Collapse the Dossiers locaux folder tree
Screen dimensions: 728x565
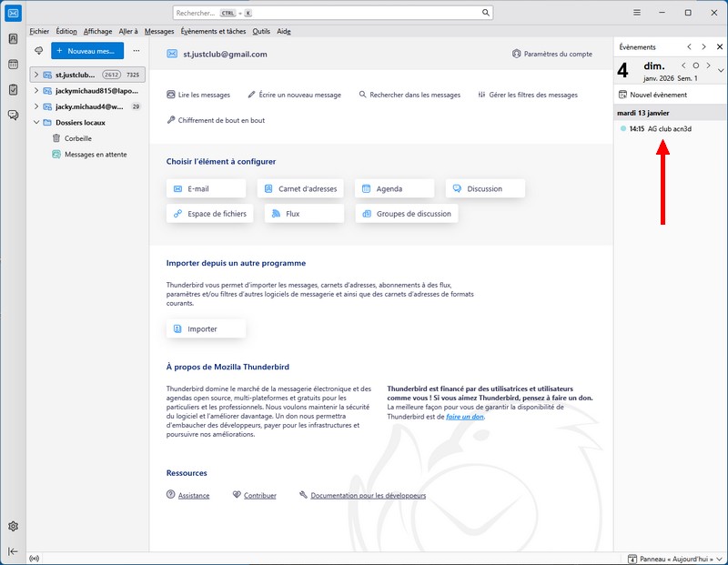(x=36, y=122)
